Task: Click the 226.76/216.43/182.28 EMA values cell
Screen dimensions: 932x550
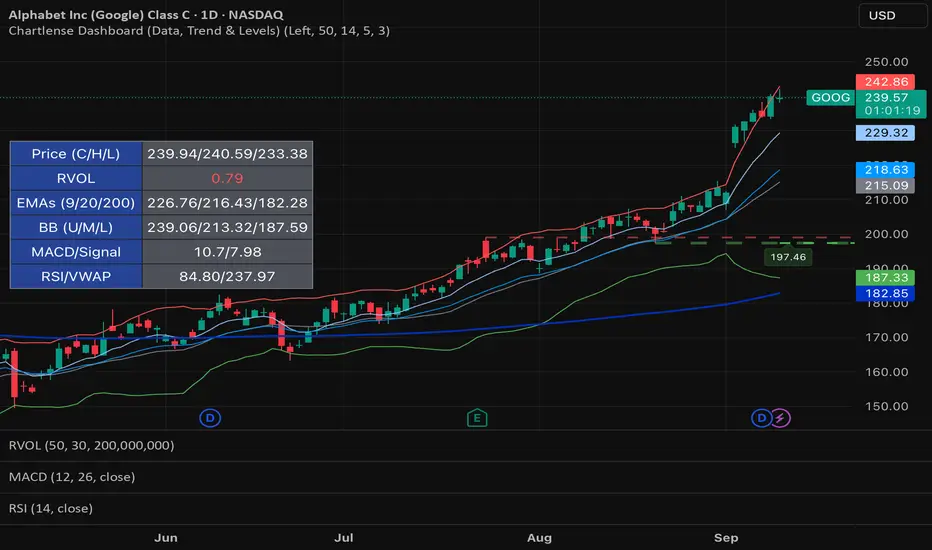Action: (x=228, y=203)
